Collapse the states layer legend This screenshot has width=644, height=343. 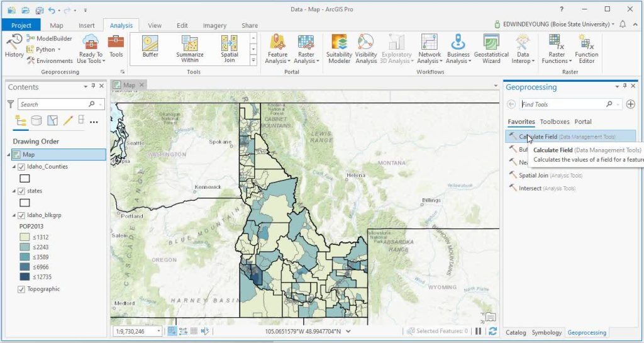pos(14,191)
